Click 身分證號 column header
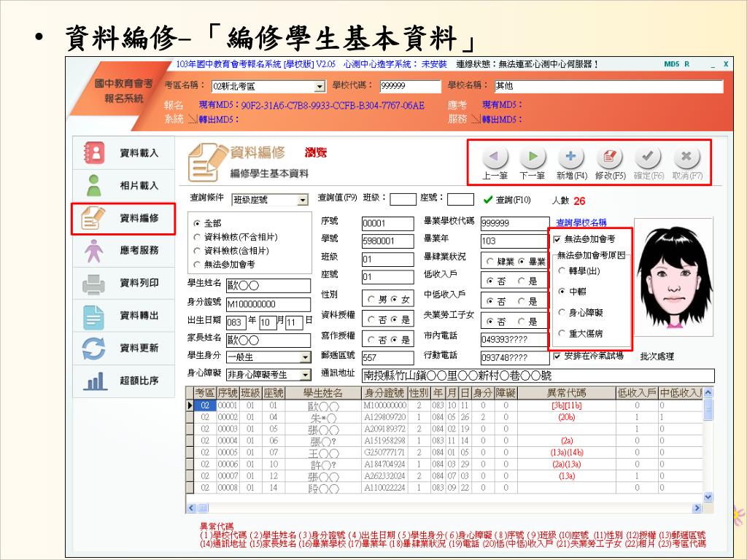Image resolution: width=747 pixels, height=560 pixels. coord(384,393)
